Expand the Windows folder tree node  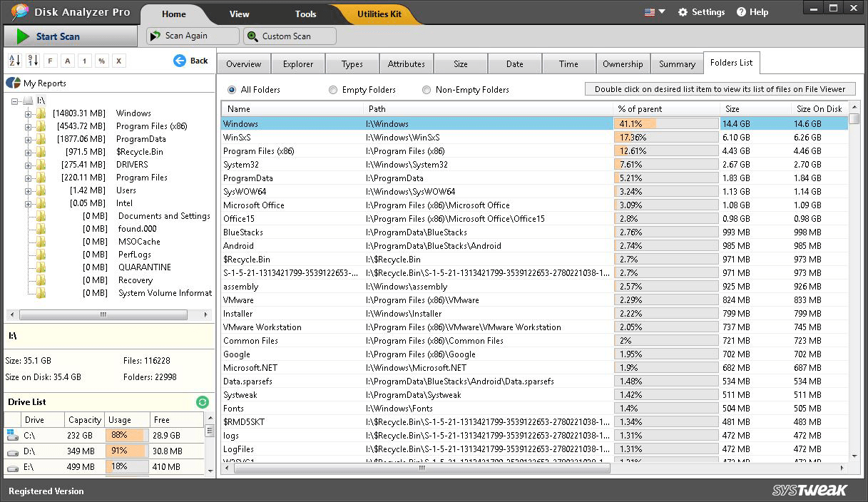tap(28, 113)
